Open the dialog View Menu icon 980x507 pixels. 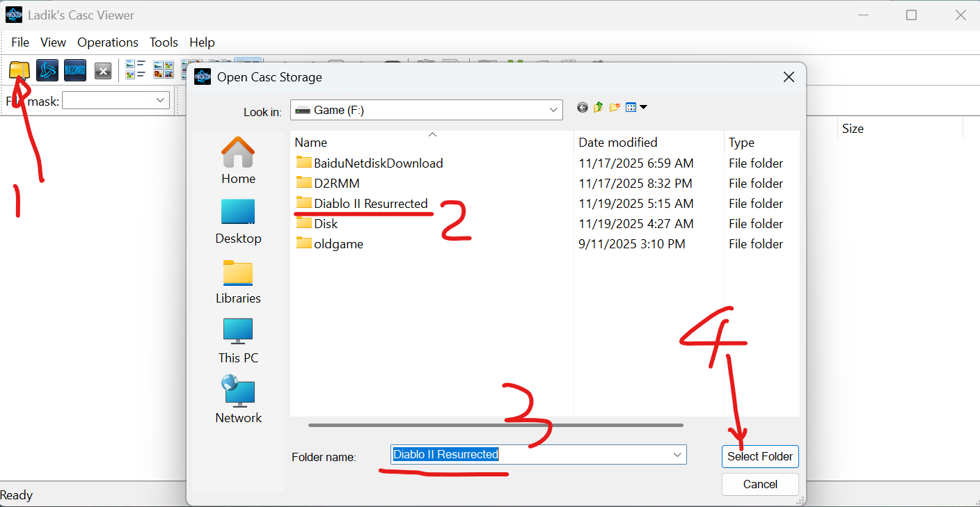click(x=631, y=107)
